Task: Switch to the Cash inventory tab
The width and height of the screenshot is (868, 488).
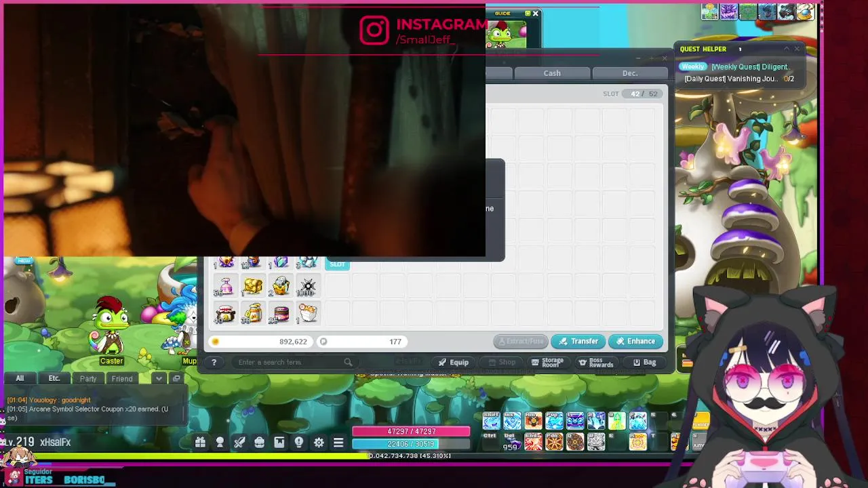Action: pyautogui.click(x=552, y=73)
